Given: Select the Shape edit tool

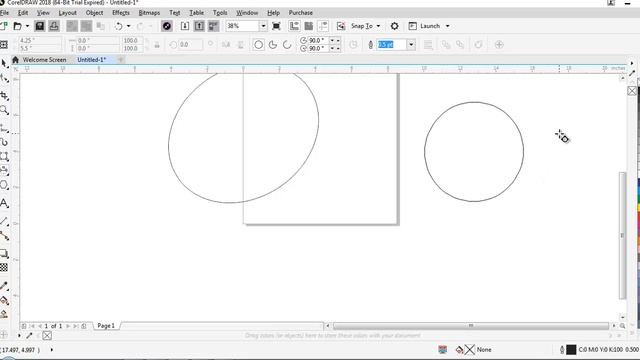Looking at the screenshot, I should point(4,78).
